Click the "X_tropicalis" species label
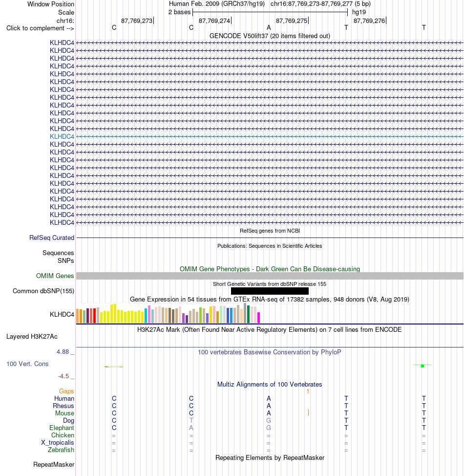464x476 pixels. click(x=57, y=443)
